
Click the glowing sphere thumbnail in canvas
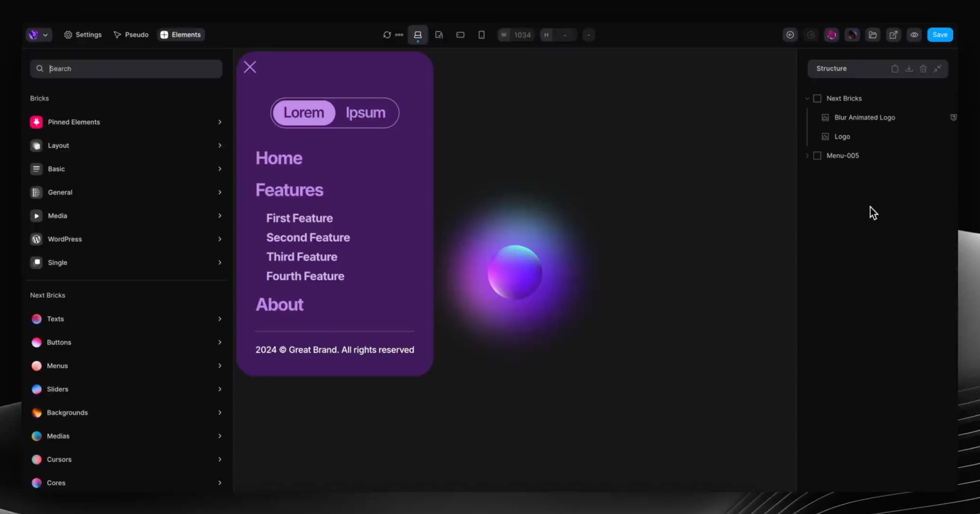pyautogui.click(x=515, y=272)
